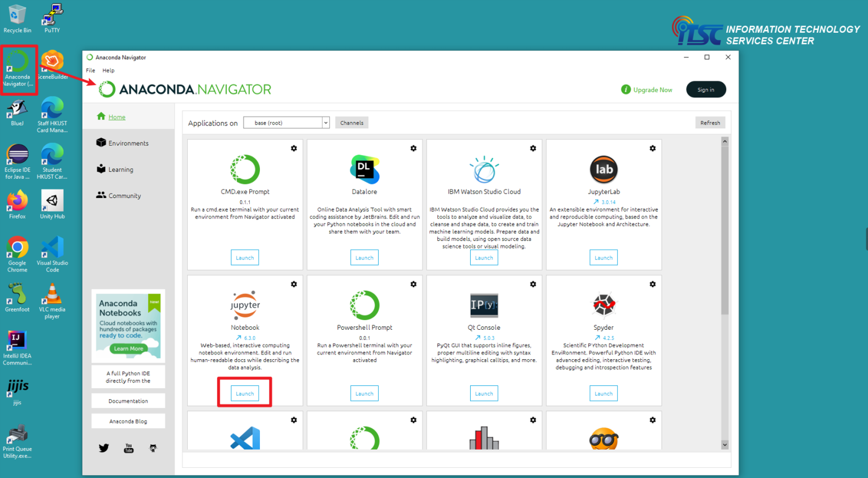Click the gear icon on Jupyter Notebook tile
The image size is (868, 478).
(x=294, y=284)
